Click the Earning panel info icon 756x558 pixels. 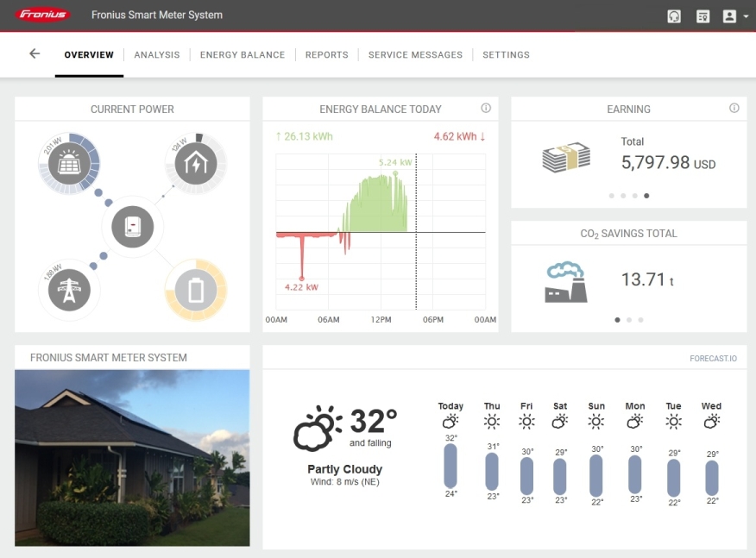pos(734,108)
